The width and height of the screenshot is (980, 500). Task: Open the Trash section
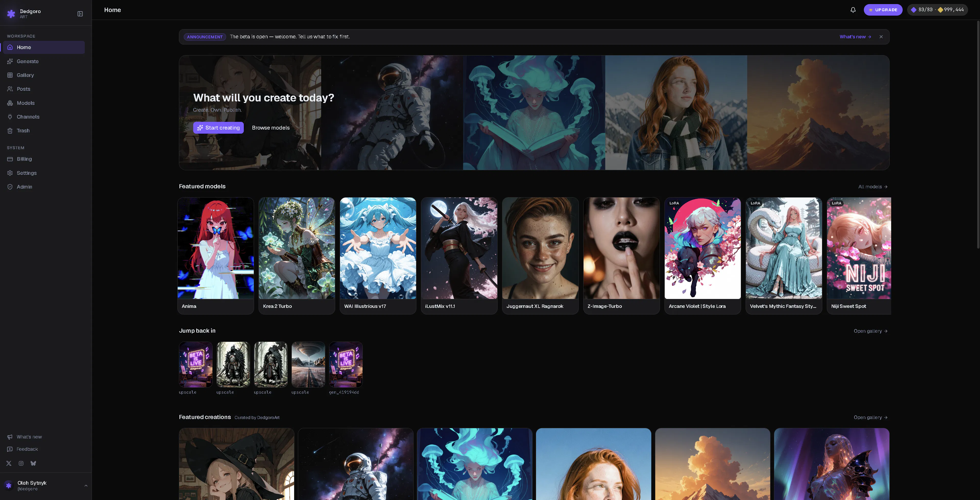click(x=44, y=131)
